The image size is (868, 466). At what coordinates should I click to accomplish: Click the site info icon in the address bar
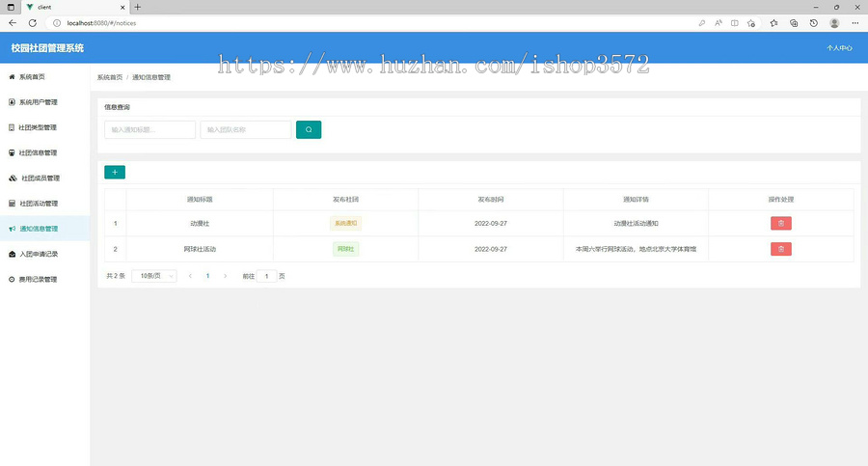click(57, 23)
